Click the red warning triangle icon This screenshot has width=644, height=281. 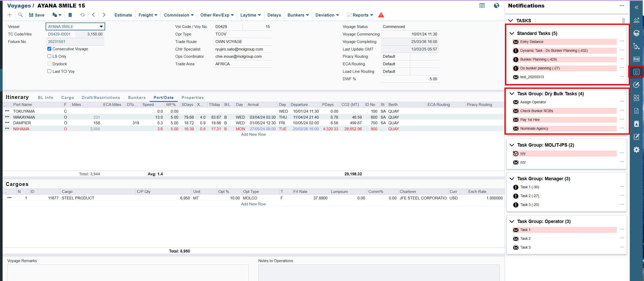[x=381, y=15]
